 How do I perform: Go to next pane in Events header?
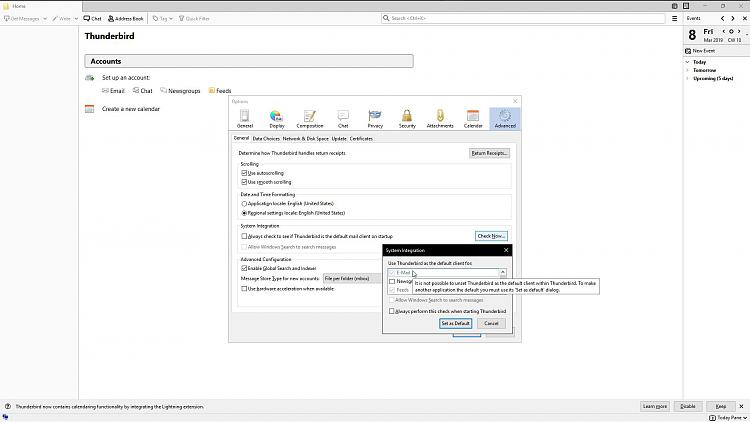(733, 18)
